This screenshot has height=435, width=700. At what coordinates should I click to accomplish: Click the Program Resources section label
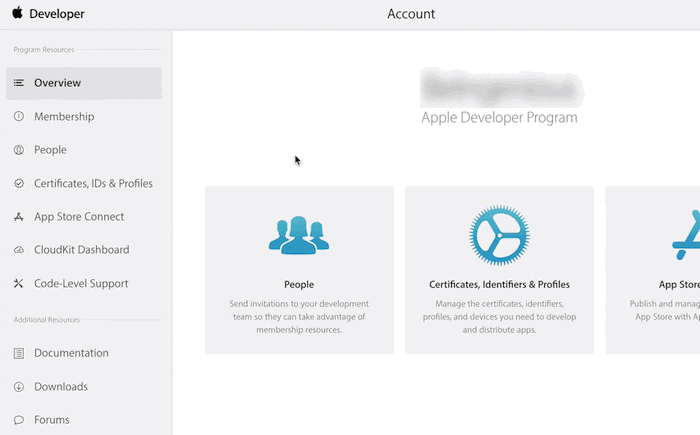click(x=44, y=50)
